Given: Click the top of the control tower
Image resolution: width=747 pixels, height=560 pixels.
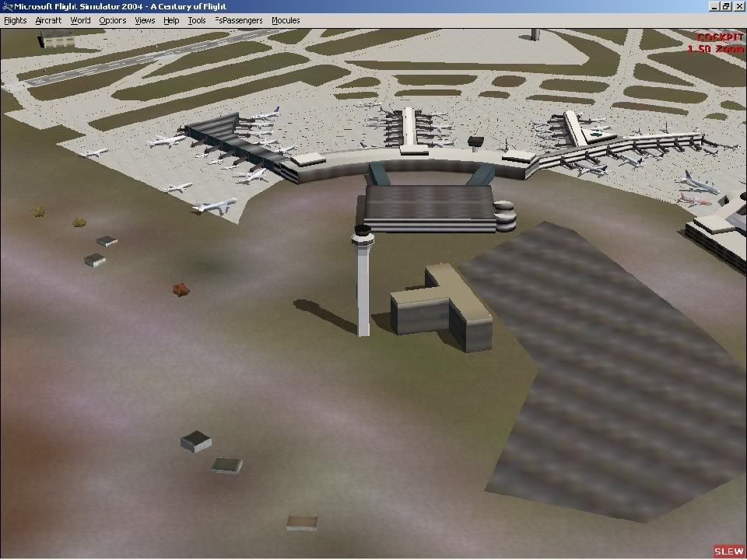Looking at the screenshot, I should tap(362, 231).
